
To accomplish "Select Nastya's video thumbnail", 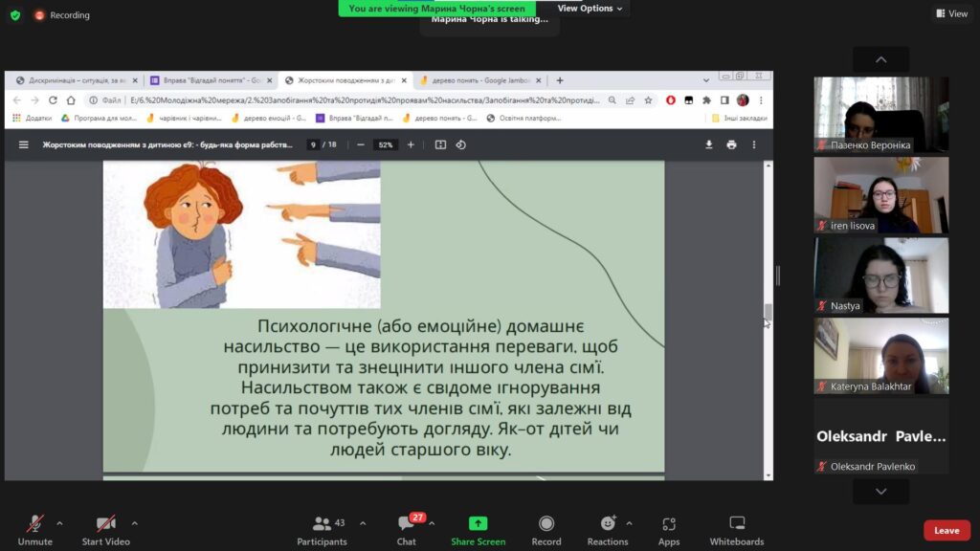I will click(881, 275).
